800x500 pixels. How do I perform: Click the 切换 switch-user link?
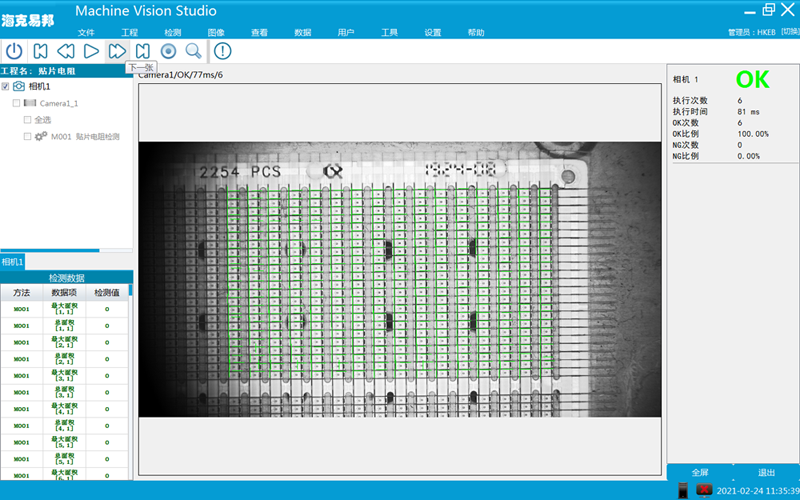click(788, 33)
